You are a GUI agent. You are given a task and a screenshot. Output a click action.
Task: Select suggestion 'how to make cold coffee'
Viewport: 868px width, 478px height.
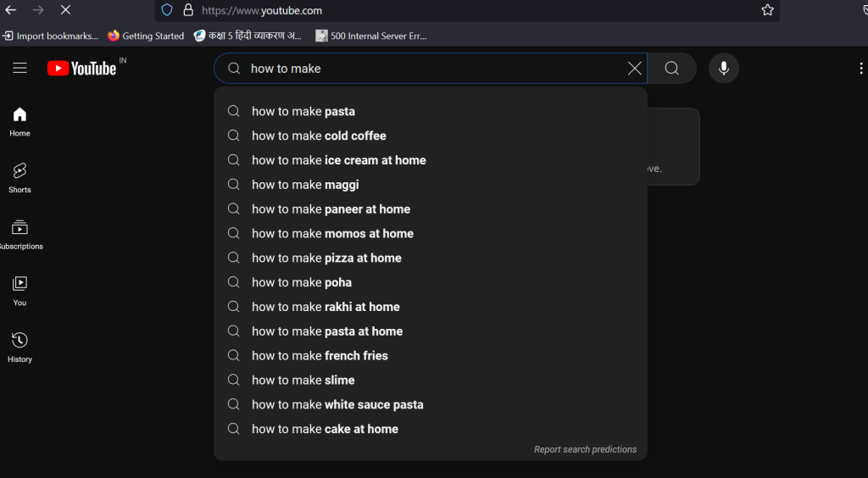click(x=431, y=136)
